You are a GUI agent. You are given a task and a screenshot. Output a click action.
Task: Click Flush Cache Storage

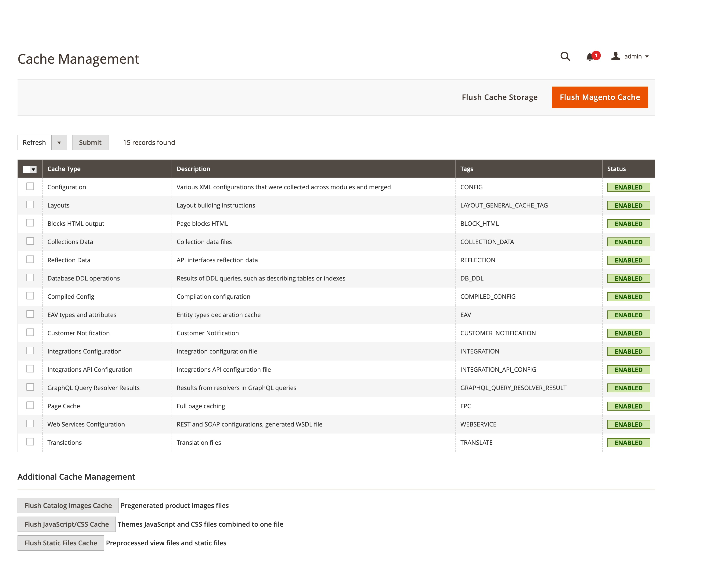(x=500, y=97)
